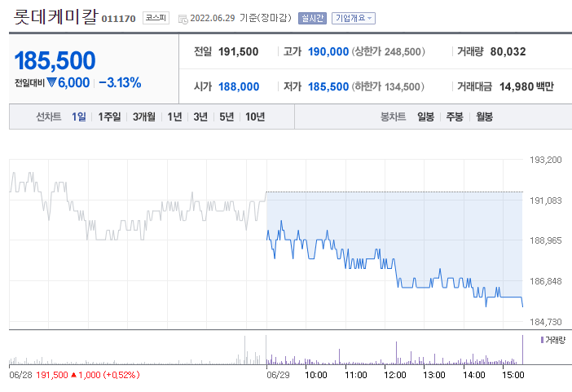
Task: Open the 기업개요 dropdown
Action: 353,18
